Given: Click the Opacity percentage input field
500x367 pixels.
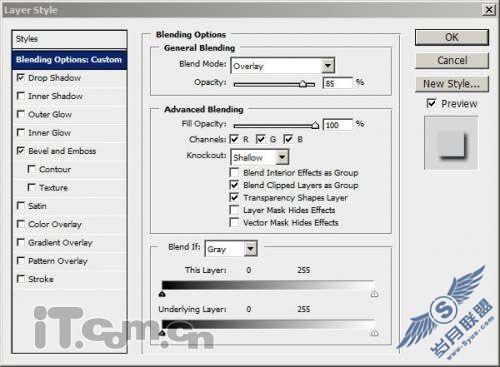Looking at the screenshot, I should (338, 83).
